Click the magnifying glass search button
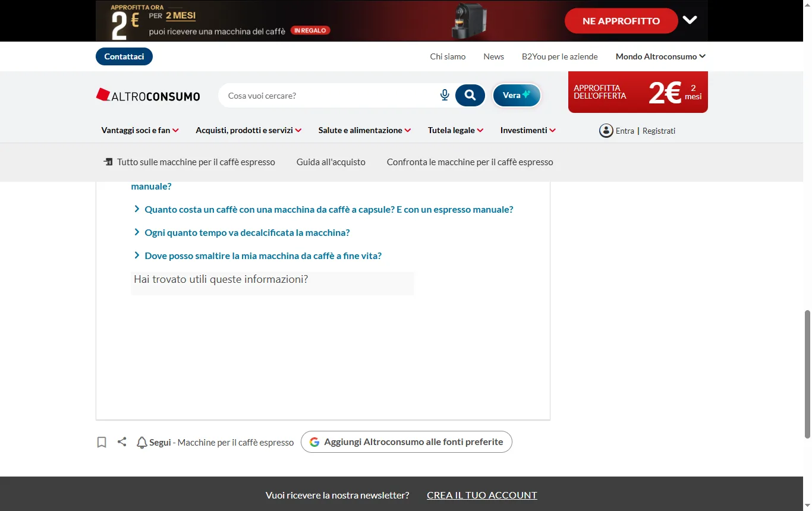 [x=470, y=95]
